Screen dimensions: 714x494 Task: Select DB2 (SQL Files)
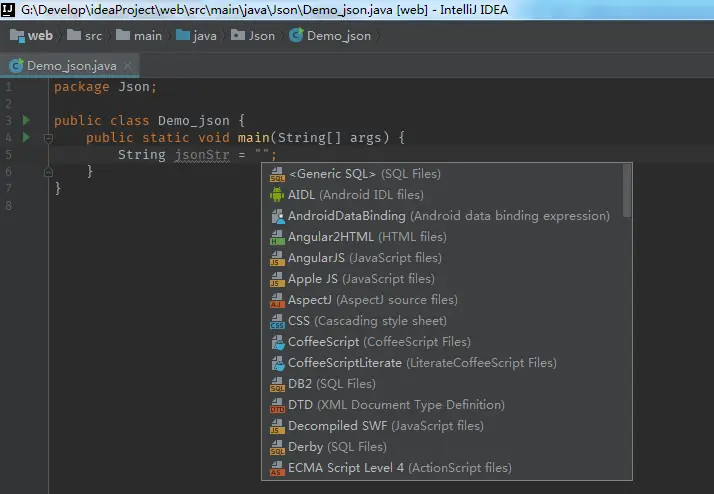[x=442, y=384]
